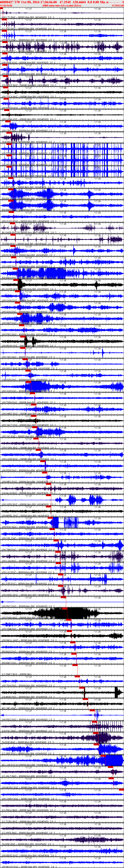Select the UW.LON.BHZ station label
The image size is (124, 868).
[28, 561]
